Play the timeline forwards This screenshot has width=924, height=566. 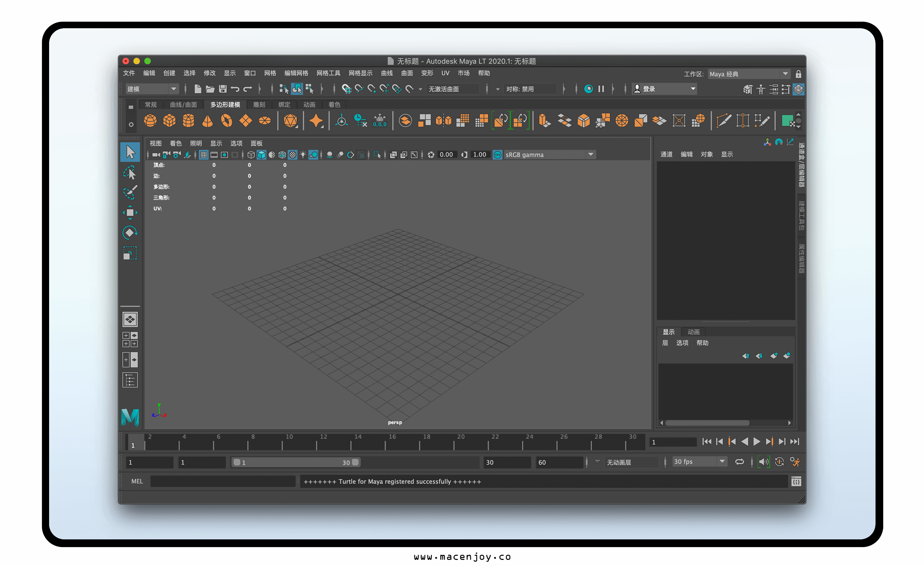point(757,442)
